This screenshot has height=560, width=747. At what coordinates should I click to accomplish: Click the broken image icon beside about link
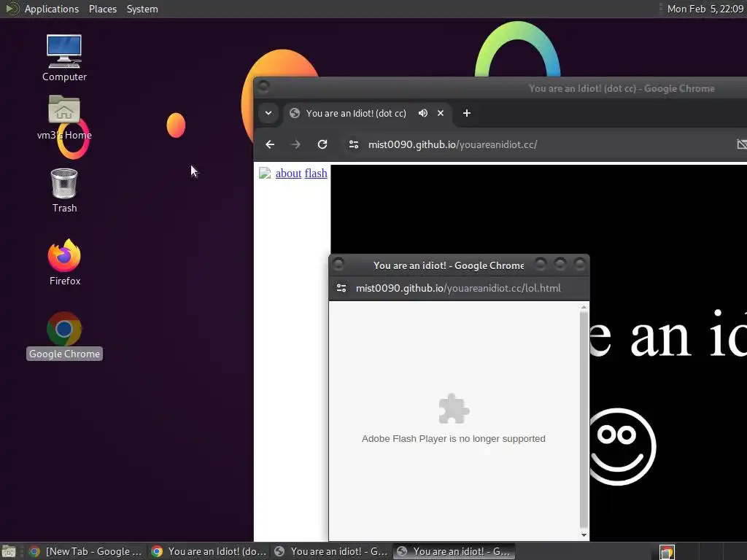point(265,173)
